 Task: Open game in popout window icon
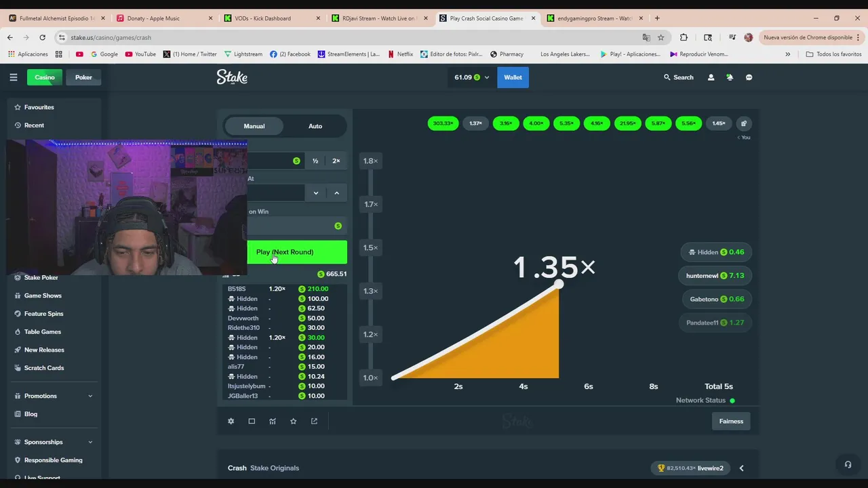314,421
